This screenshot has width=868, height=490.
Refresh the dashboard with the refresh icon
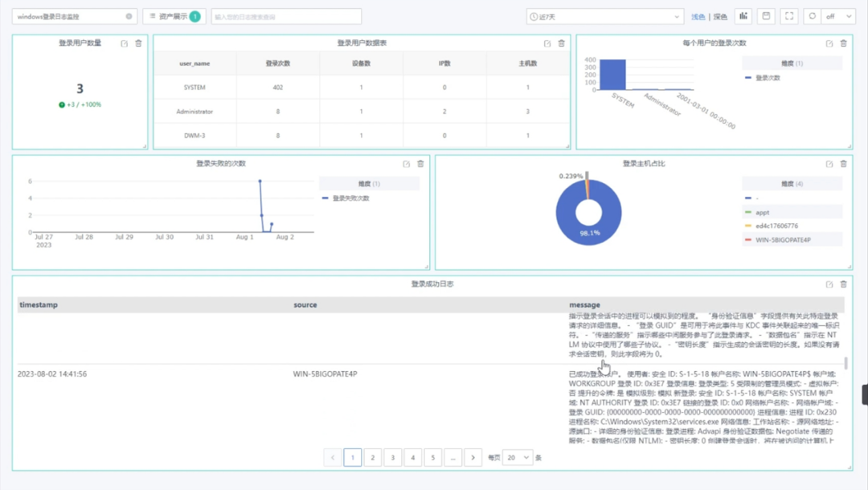(x=811, y=15)
